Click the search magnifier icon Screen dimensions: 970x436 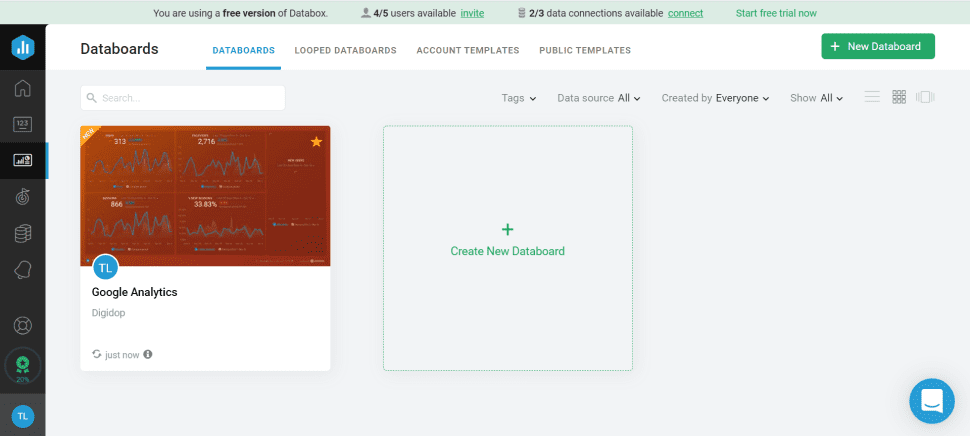(x=92, y=98)
